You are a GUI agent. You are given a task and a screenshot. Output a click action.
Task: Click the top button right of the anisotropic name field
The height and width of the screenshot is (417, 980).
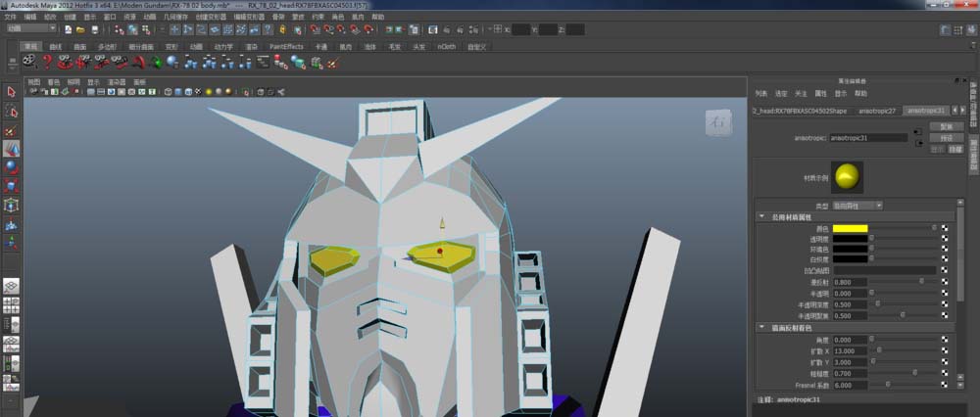(947, 126)
